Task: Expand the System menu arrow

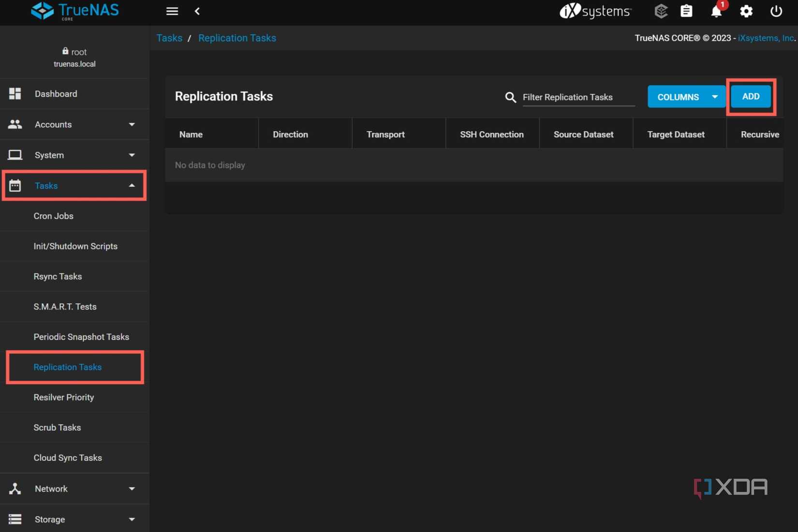Action: coord(132,155)
